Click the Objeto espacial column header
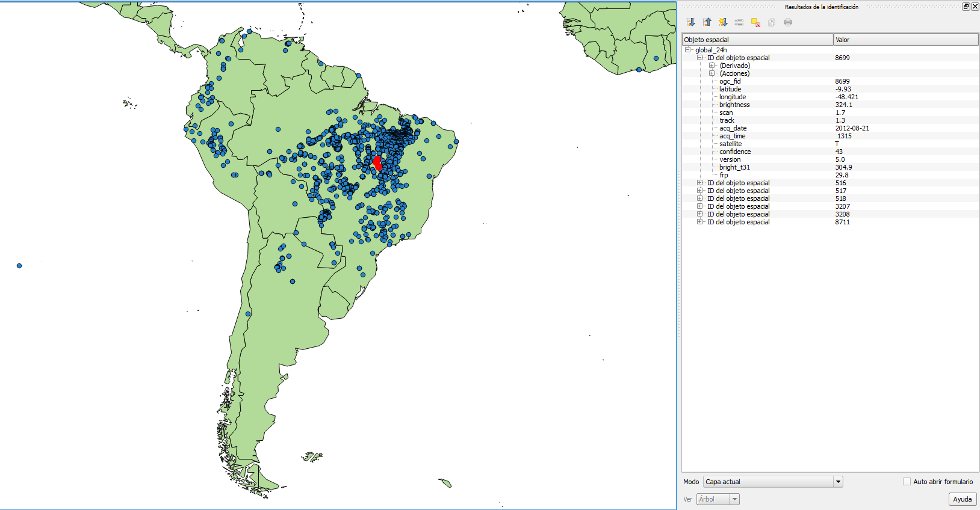Screen dimensions: 980x510 point(757,40)
